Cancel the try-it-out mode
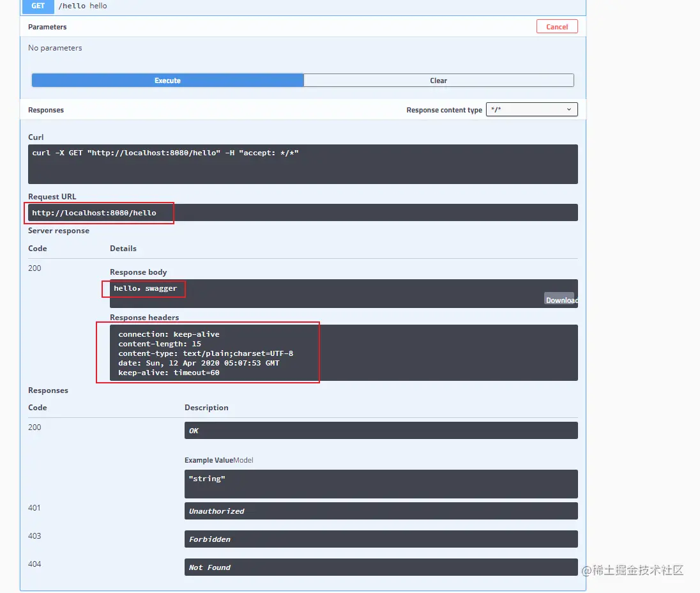The image size is (700, 593). tap(557, 27)
